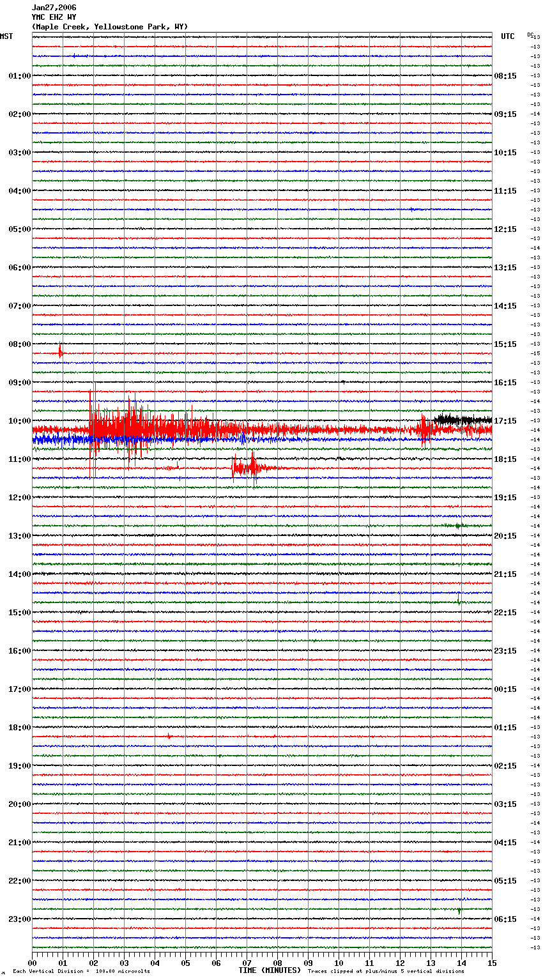Select the '13:00' MST hour label
Viewport: 543px width, 980px height.
20,536
